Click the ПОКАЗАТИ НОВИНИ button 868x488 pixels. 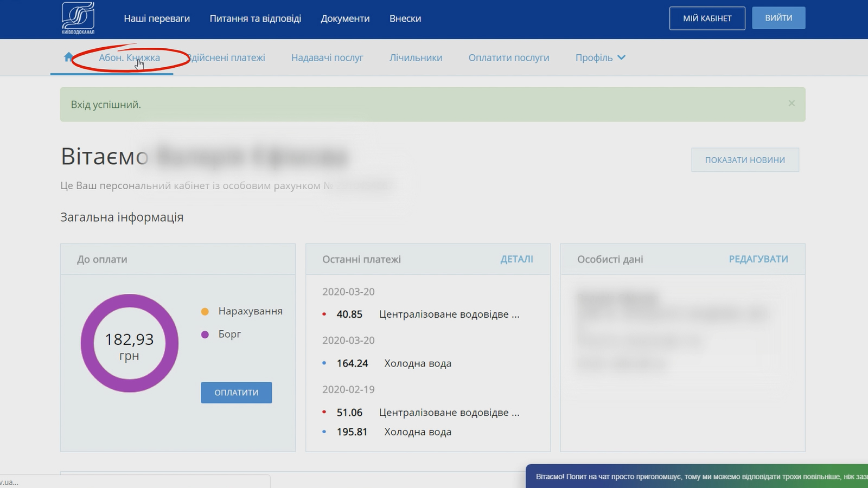(x=745, y=160)
